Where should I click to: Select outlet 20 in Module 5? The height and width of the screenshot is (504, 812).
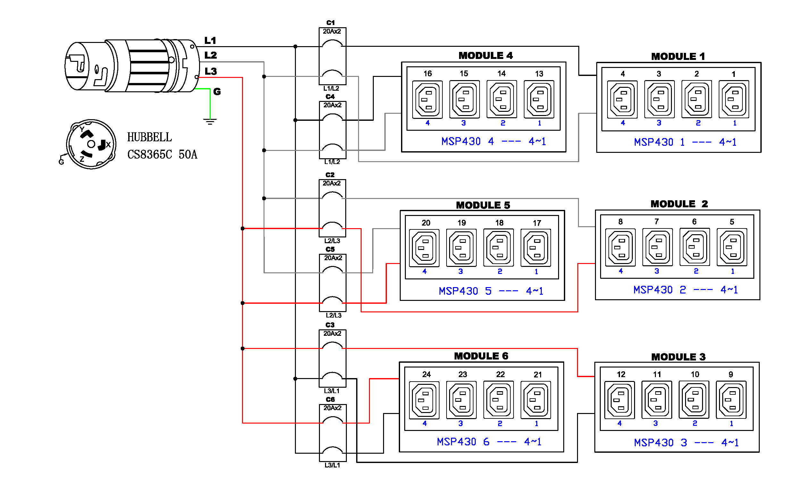(424, 248)
